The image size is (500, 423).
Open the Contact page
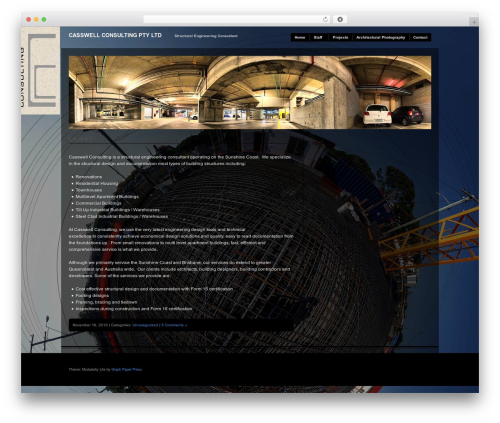coord(420,37)
